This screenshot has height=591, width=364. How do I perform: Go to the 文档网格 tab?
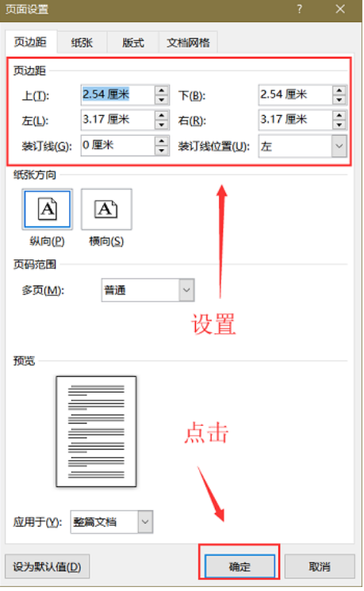coord(188,43)
